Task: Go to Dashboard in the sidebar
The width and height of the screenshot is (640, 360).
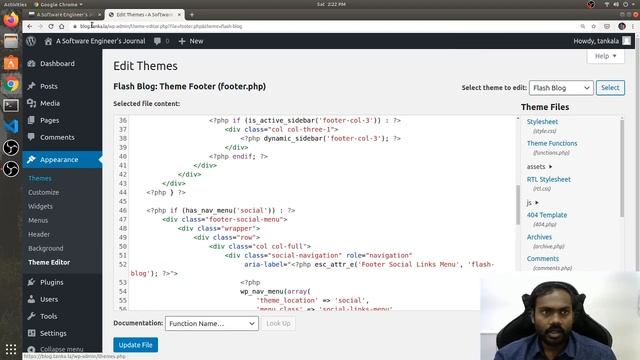Action: click(x=57, y=63)
